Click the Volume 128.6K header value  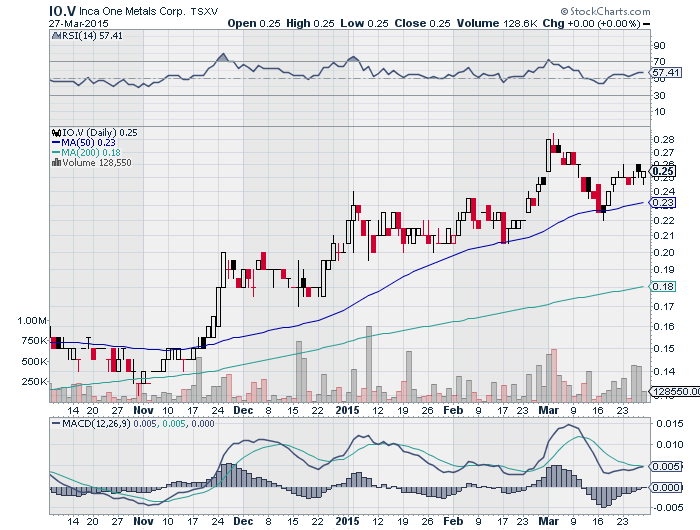point(497,23)
